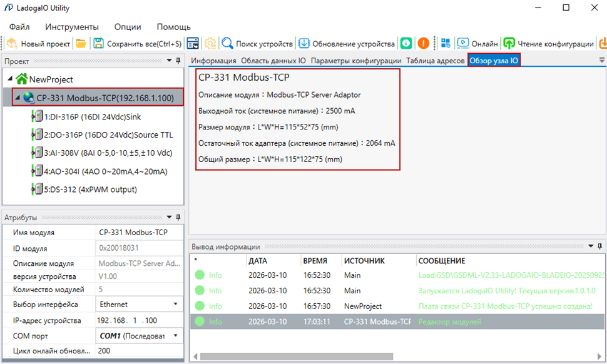Image resolution: width=607 pixels, height=364 pixels.
Task: Open the Опции menu
Action: [128, 27]
